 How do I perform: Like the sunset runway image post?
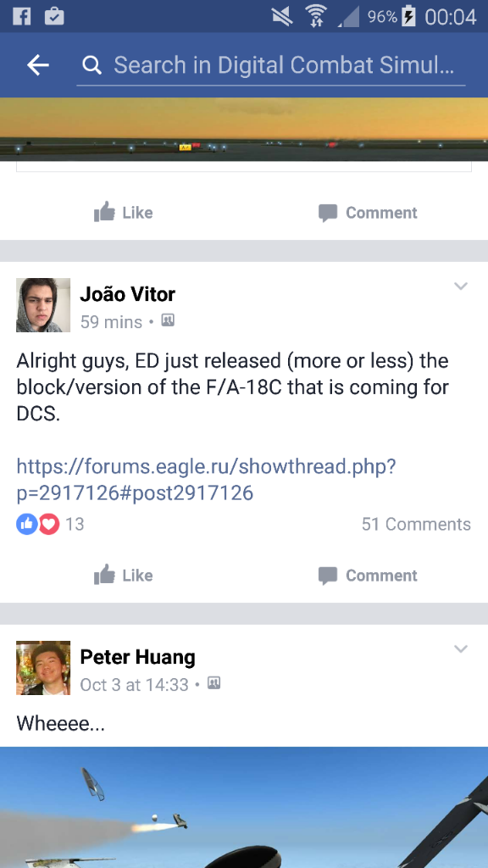124,213
